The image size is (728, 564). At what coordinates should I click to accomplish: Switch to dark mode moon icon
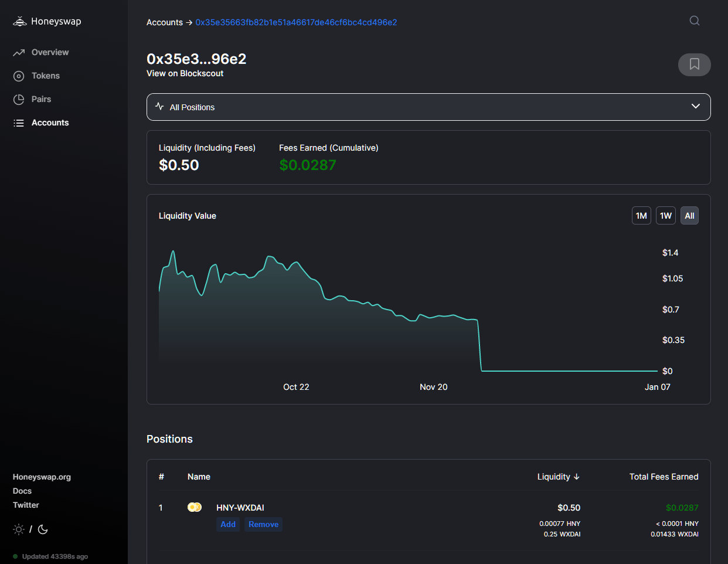(43, 529)
